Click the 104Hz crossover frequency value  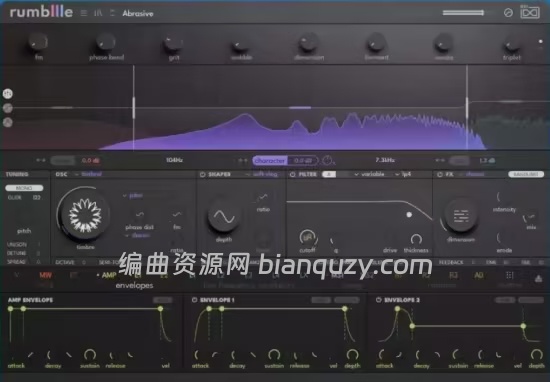(174, 160)
